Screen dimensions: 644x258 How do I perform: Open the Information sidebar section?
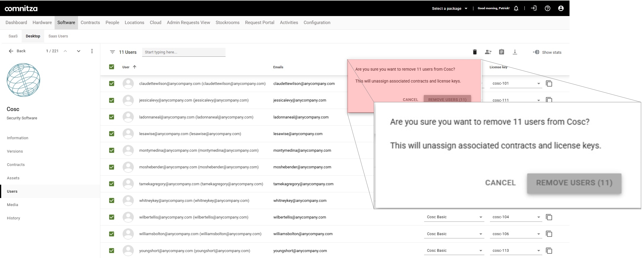pyautogui.click(x=18, y=138)
